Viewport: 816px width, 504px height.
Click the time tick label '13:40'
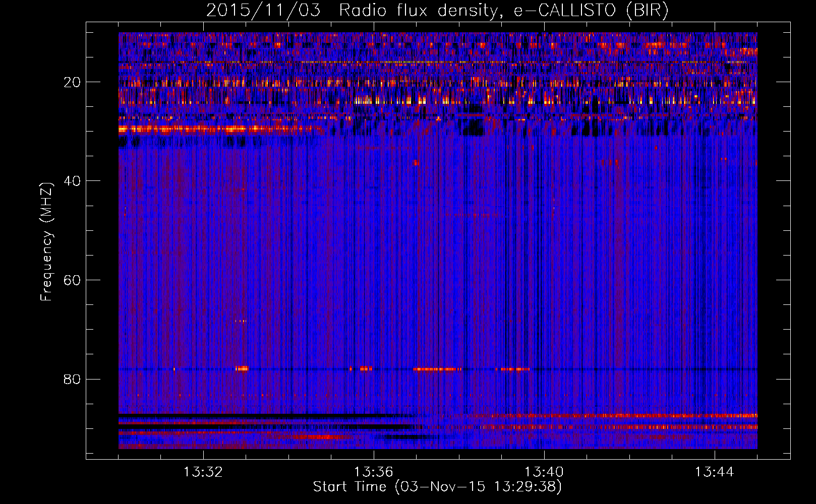click(x=544, y=472)
